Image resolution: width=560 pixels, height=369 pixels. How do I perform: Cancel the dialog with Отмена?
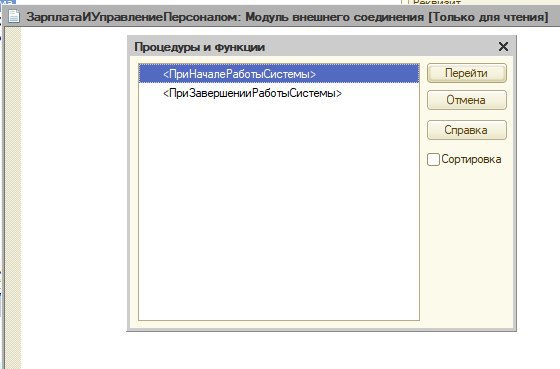466,100
